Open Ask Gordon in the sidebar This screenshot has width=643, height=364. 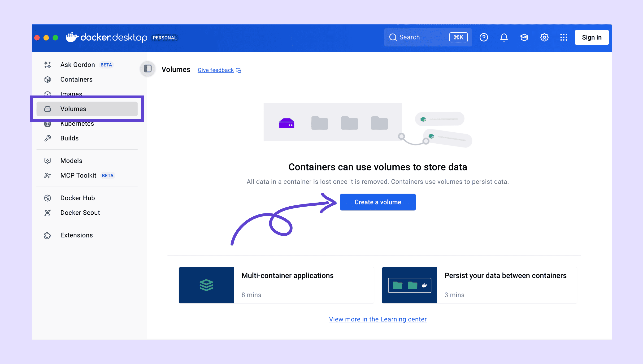78,65
